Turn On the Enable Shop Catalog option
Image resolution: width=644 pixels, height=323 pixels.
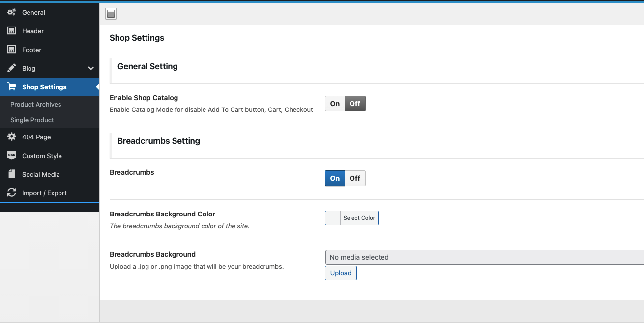(335, 104)
